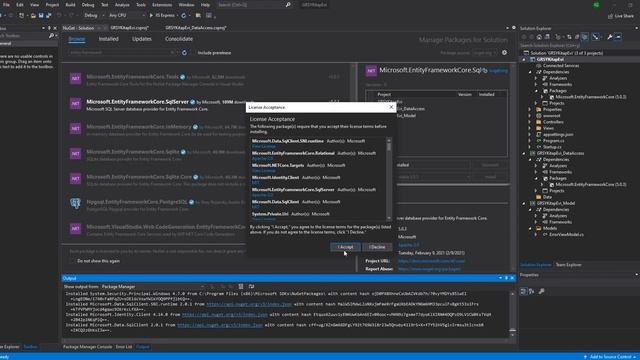The height and width of the screenshot is (360, 640).
Task: Click Solution Explorer Switch Views icon
Action: click(547, 37)
